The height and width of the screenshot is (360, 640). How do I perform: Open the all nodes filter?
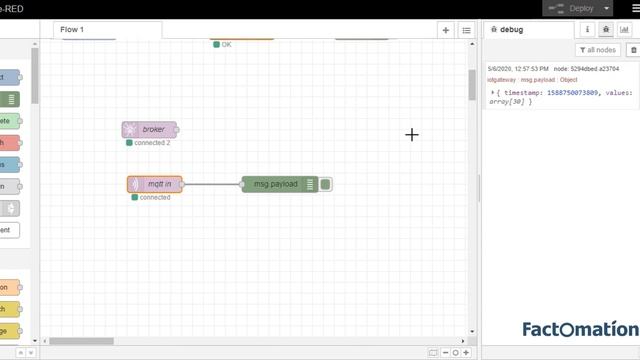[x=598, y=50]
